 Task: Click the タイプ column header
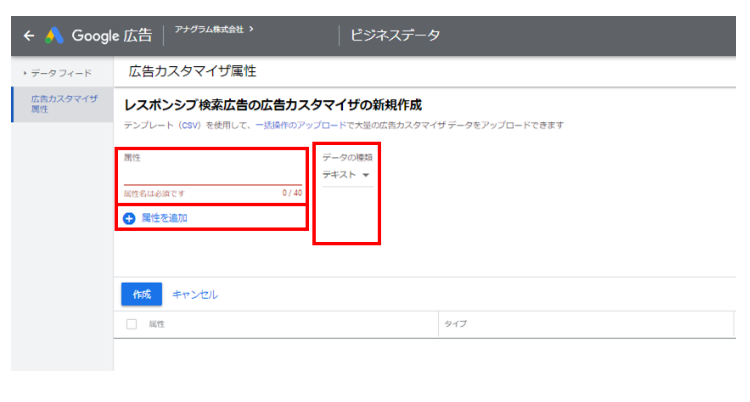457,324
